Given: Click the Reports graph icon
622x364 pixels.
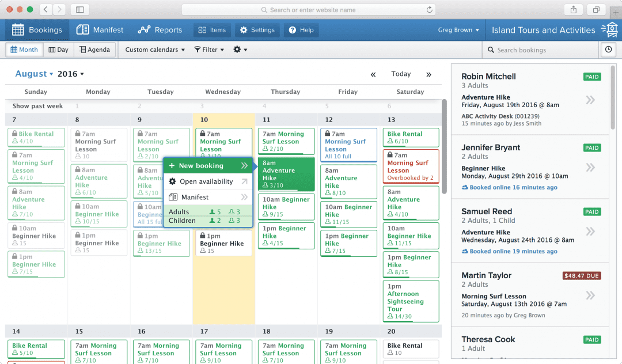Looking at the screenshot, I should coord(144,30).
